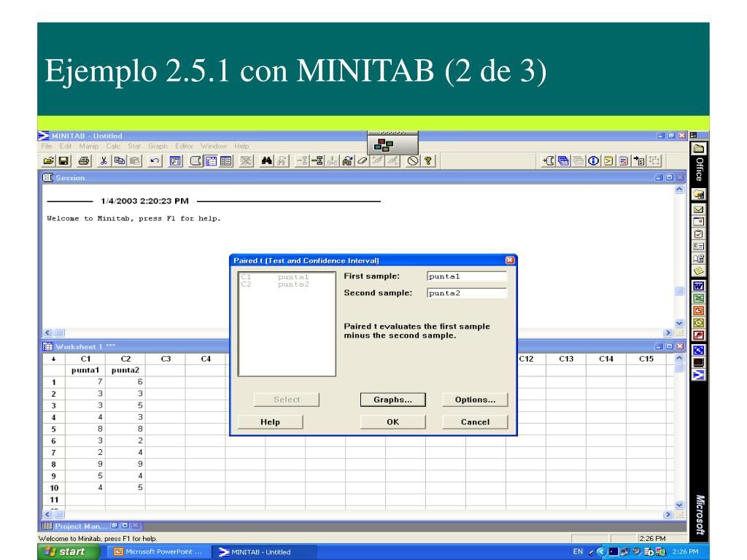The image size is (747, 560).
Task: Click the New Task clipboard icon in Office bar
Action: click(698, 234)
